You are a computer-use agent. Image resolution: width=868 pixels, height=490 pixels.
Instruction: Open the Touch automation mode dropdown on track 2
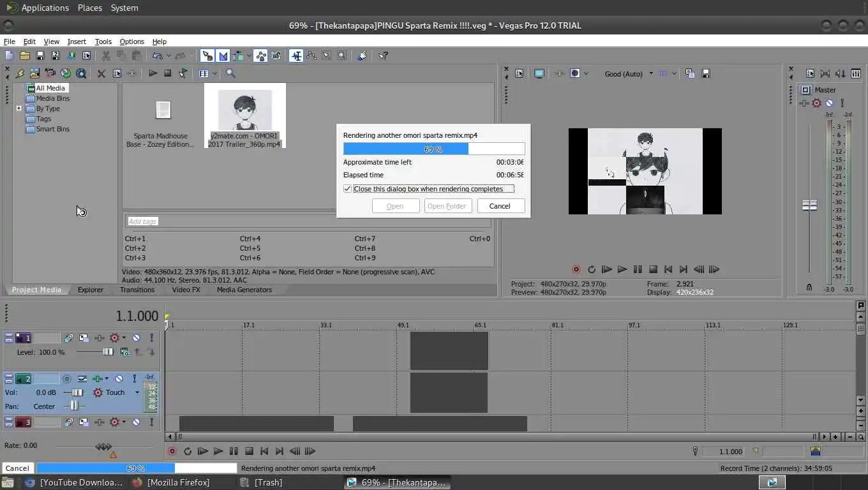tap(137, 392)
